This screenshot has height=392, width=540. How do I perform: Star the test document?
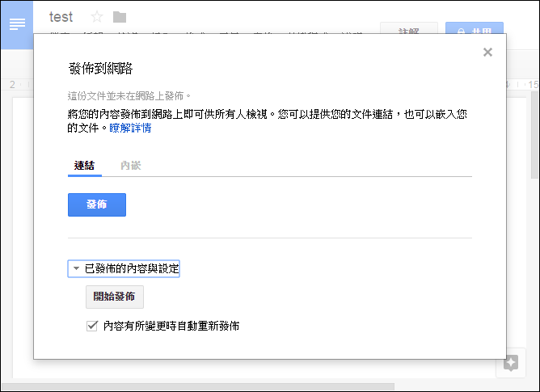coord(97,16)
